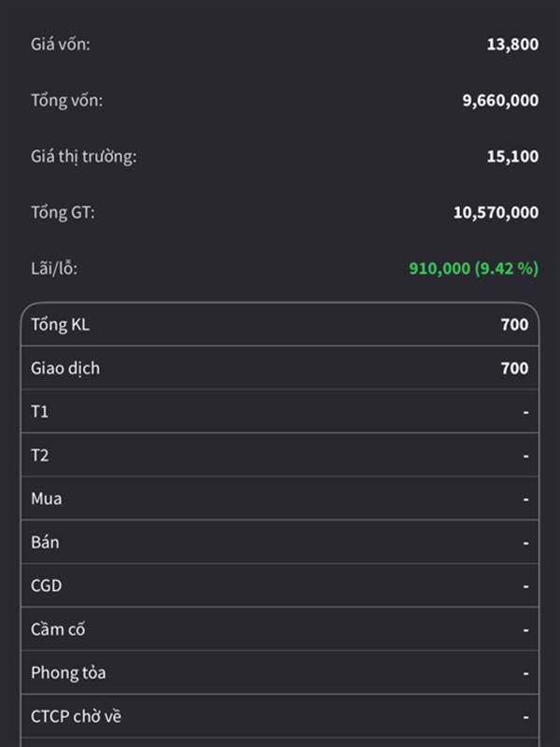Tap the T1 row
The height and width of the screenshot is (747, 560).
click(280, 411)
